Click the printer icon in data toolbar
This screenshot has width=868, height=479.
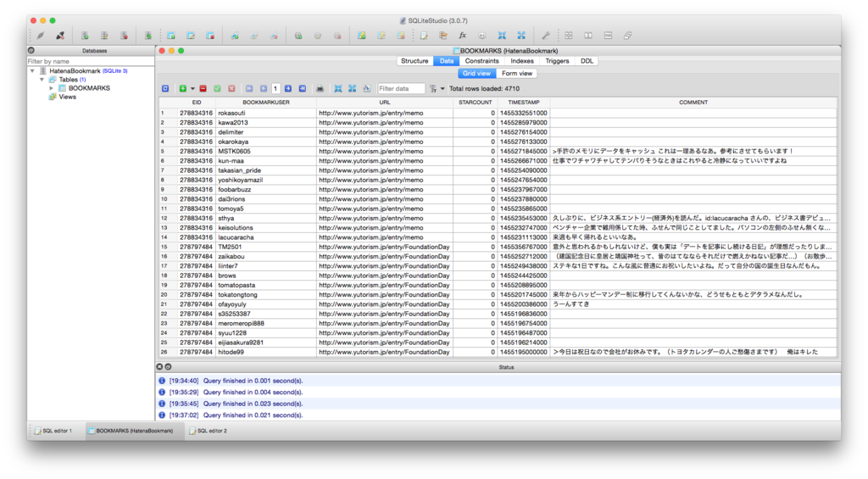point(320,89)
